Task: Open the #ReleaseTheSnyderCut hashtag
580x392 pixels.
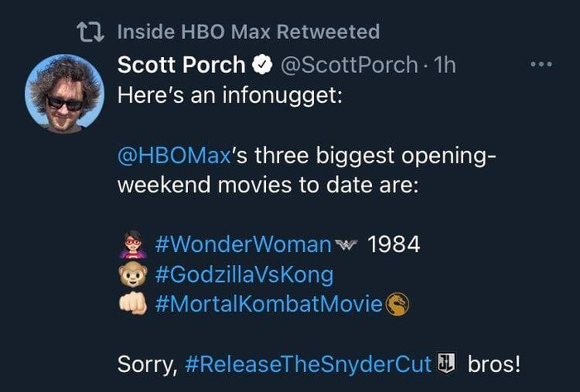Action: click(308, 365)
